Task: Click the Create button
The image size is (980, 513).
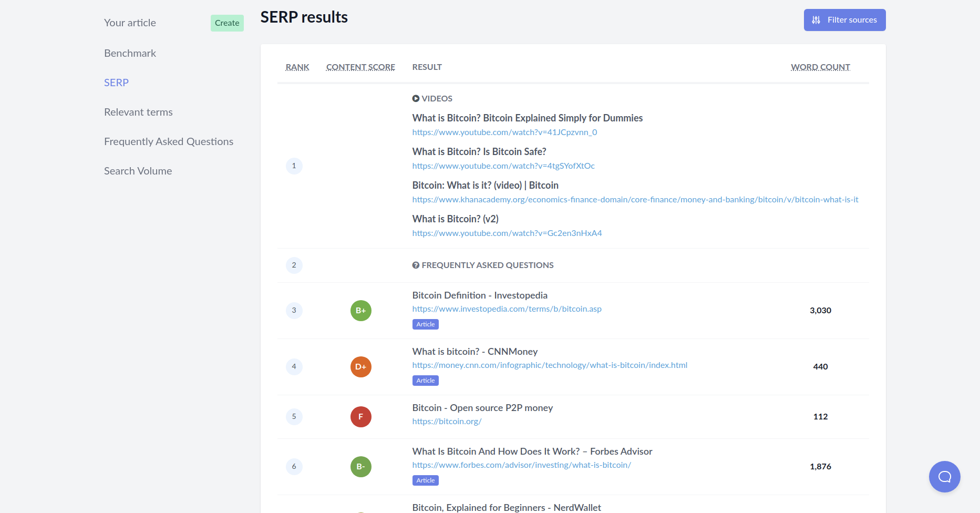Action: click(227, 23)
